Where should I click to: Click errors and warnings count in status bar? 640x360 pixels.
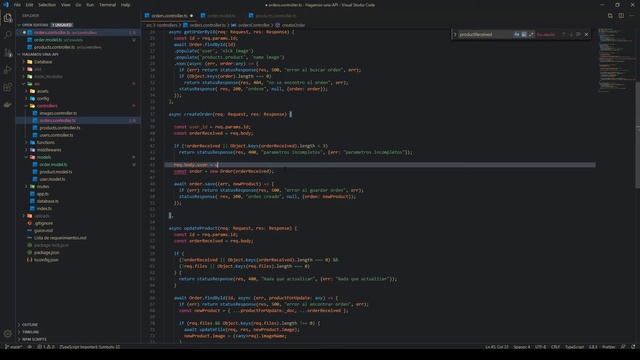[x=46, y=347]
